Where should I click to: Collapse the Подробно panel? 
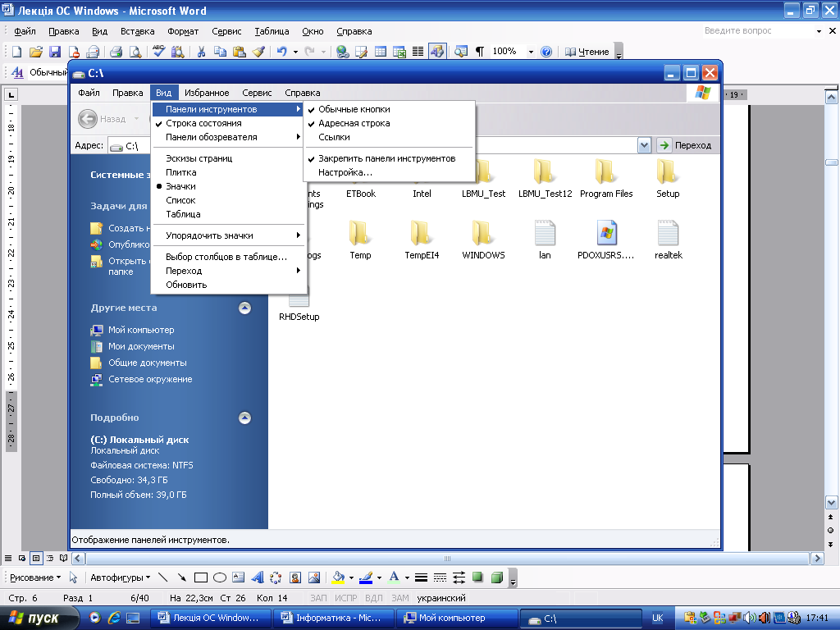(x=244, y=418)
